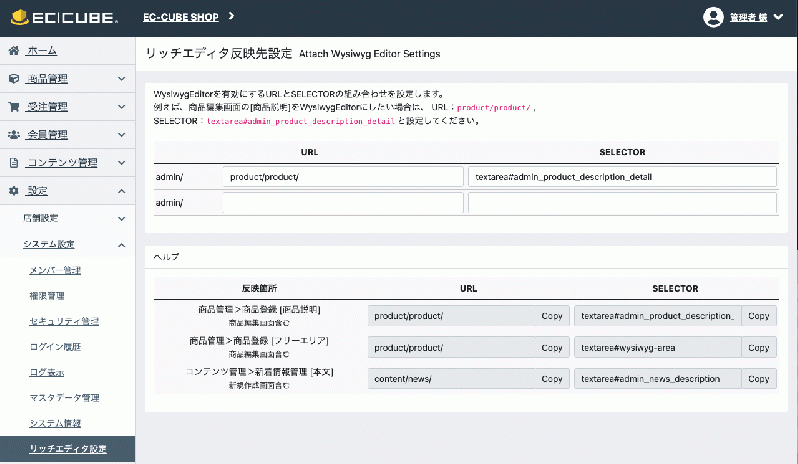Open 権限管理 page
The width and height of the screenshot is (798, 464).
pyautogui.click(x=47, y=296)
